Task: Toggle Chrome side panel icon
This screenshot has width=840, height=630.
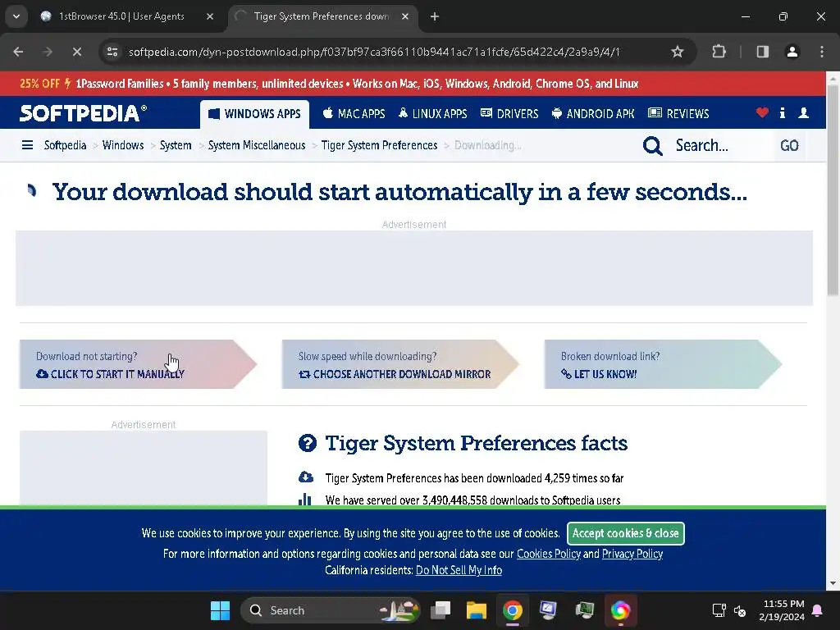Action: tap(762, 52)
